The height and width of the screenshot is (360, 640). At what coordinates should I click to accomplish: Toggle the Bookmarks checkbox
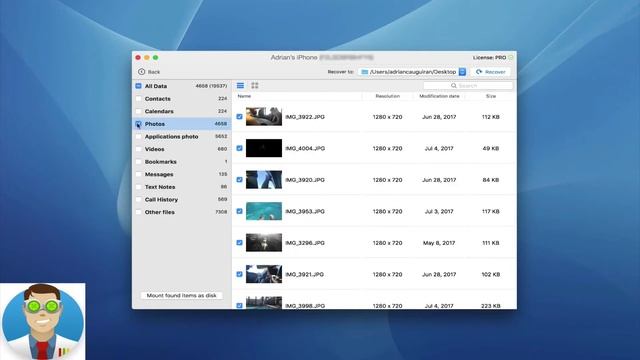click(x=138, y=162)
